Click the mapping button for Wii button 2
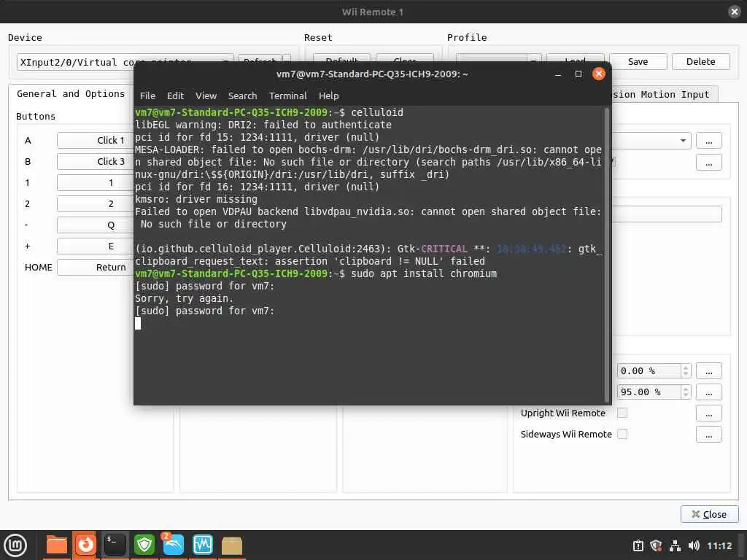 96,204
